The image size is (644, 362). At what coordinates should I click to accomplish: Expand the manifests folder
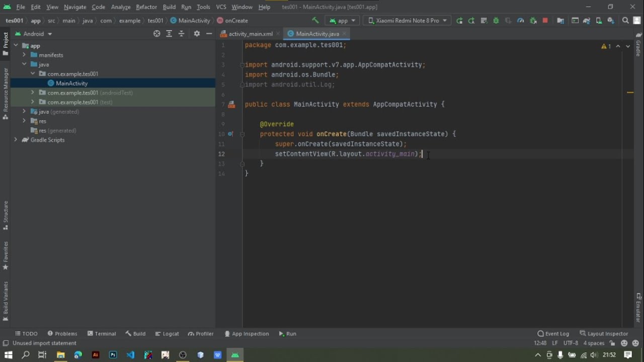coord(24,55)
